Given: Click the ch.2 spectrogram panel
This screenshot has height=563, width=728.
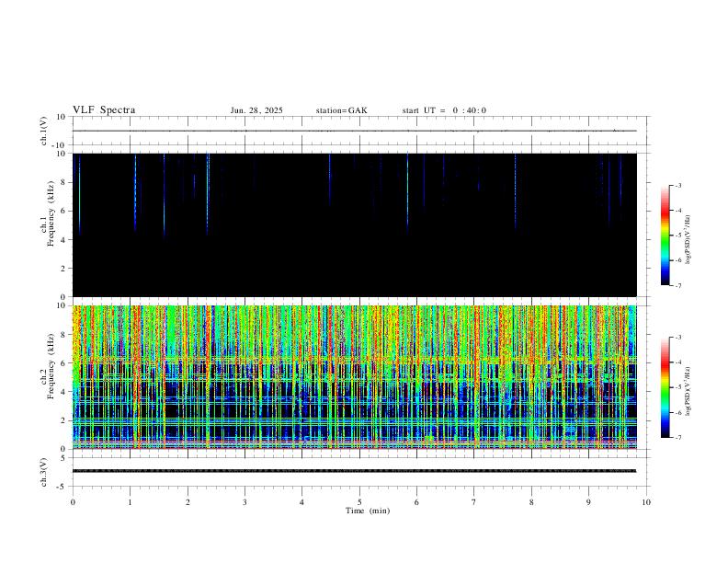Looking at the screenshot, I should click(x=355, y=377).
